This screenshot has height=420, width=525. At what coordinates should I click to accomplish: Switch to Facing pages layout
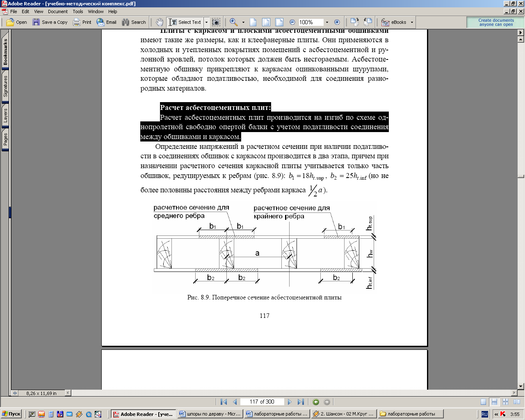[516, 402]
